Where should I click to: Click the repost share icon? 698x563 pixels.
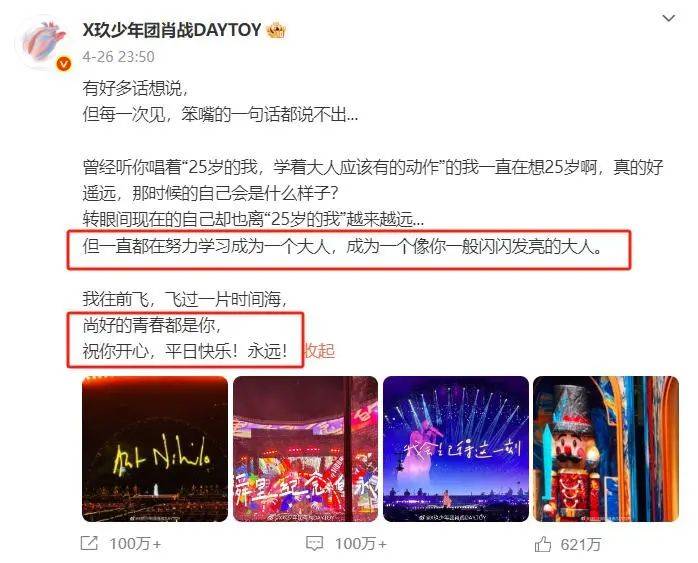pyautogui.click(x=89, y=543)
